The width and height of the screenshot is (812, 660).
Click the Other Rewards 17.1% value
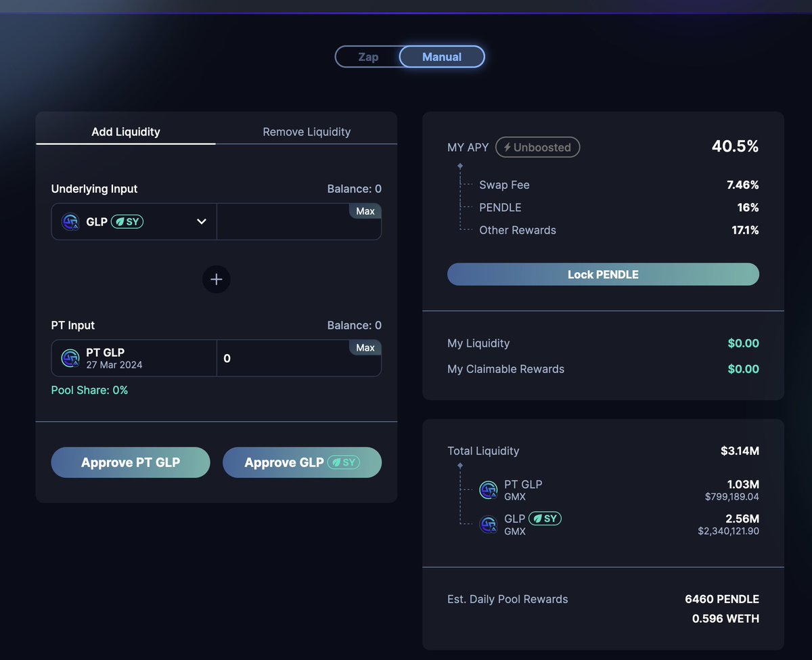click(746, 230)
